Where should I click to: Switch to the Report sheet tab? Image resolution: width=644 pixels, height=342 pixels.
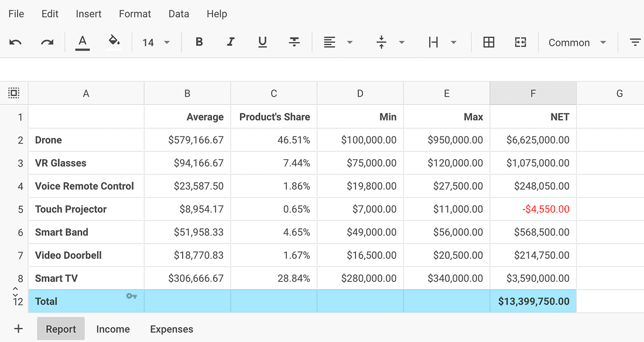click(x=61, y=329)
